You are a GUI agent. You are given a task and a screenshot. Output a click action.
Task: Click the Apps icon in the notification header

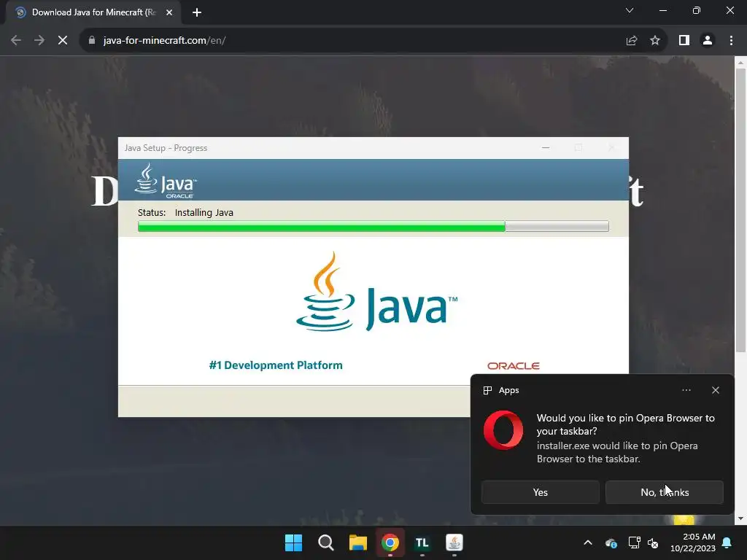tap(487, 391)
